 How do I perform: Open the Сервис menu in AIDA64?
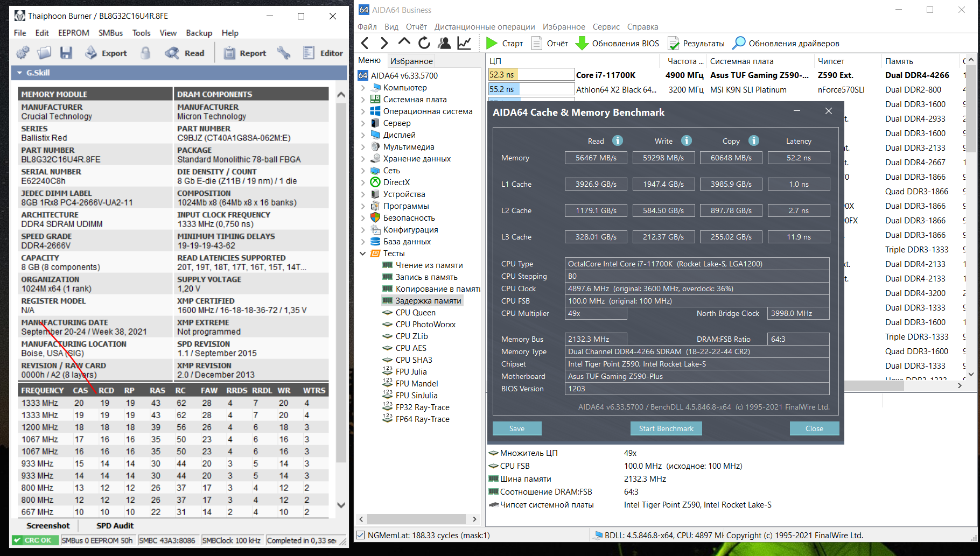pos(606,27)
